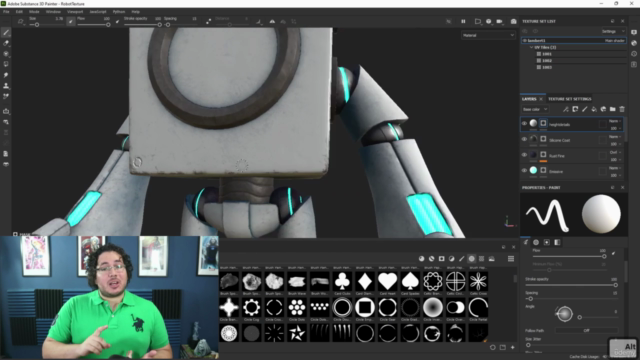Click the video camera view icon
This screenshot has height=360, width=640.
(x=499, y=21)
